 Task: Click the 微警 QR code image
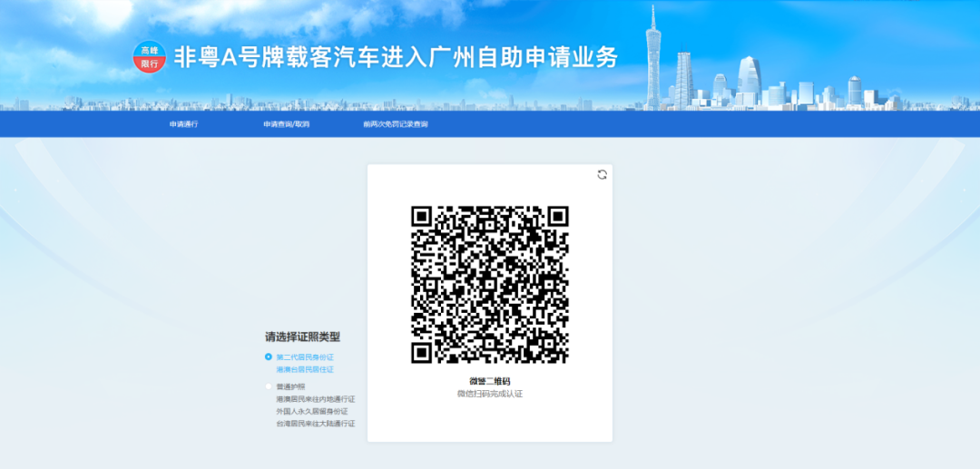pyautogui.click(x=490, y=285)
